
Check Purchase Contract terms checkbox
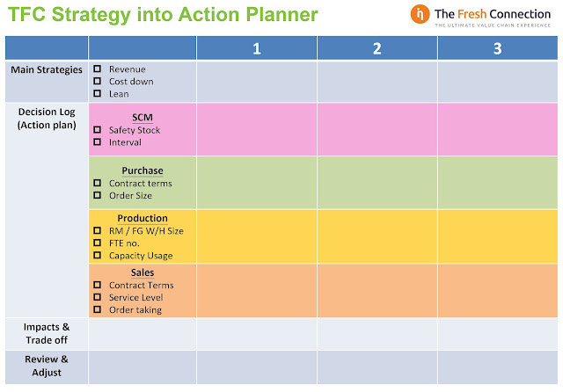click(x=97, y=183)
